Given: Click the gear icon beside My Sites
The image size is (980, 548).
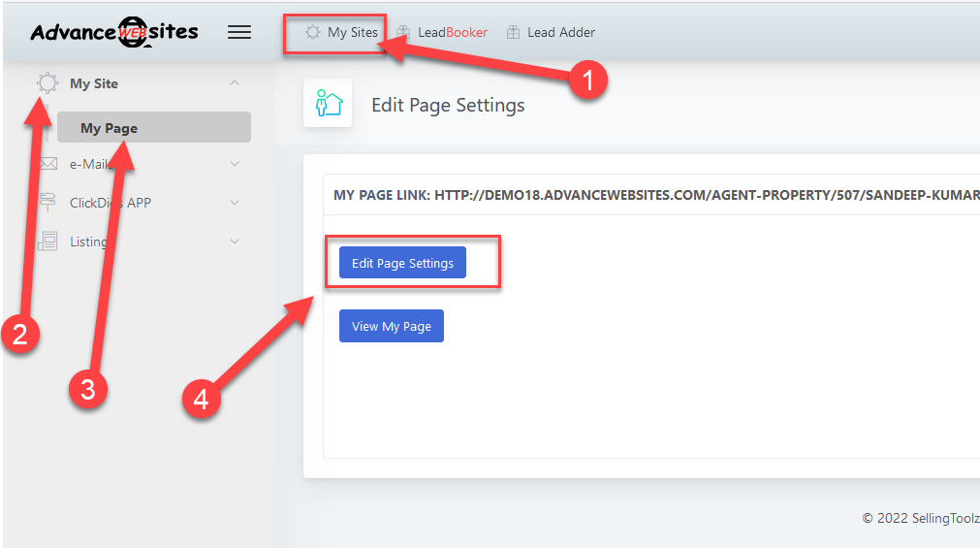Looking at the screenshot, I should pos(312,32).
